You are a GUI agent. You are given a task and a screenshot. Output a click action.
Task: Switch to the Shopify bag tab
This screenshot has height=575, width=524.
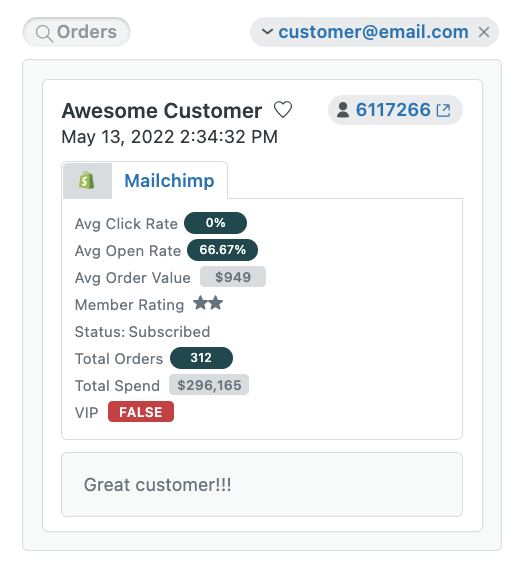tap(87, 181)
